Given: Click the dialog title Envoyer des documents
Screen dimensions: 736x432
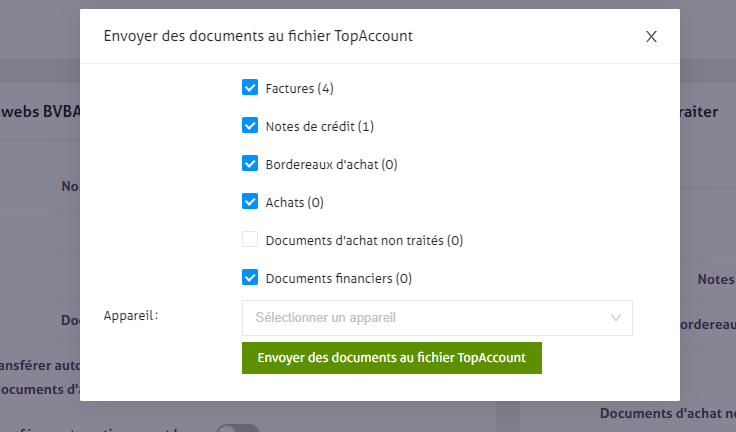Looking at the screenshot, I should tap(258, 36).
